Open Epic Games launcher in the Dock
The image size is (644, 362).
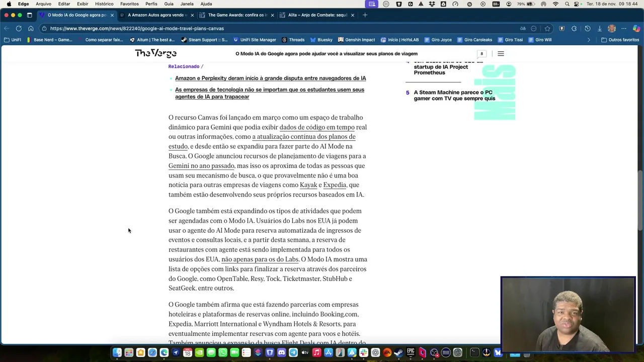(x=410, y=352)
